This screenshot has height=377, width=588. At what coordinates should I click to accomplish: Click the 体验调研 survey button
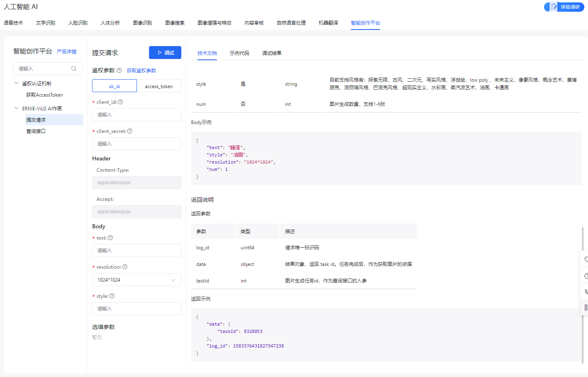tap(564, 7)
